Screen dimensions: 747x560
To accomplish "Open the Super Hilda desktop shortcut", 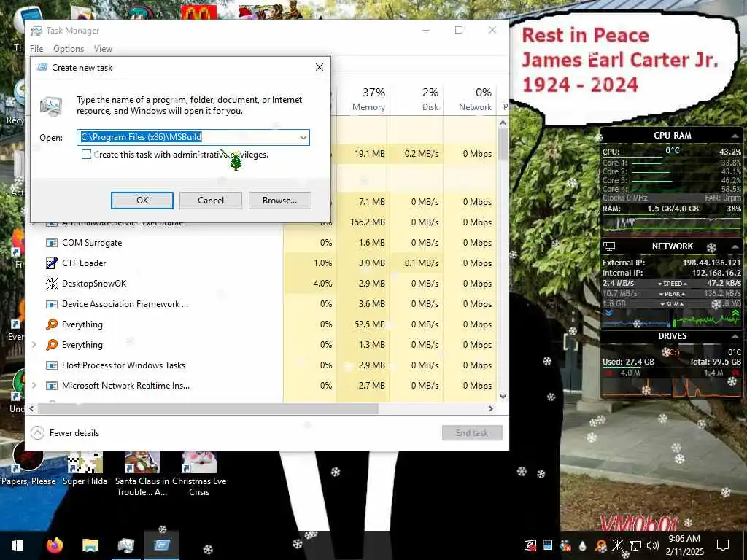I will (85, 469).
